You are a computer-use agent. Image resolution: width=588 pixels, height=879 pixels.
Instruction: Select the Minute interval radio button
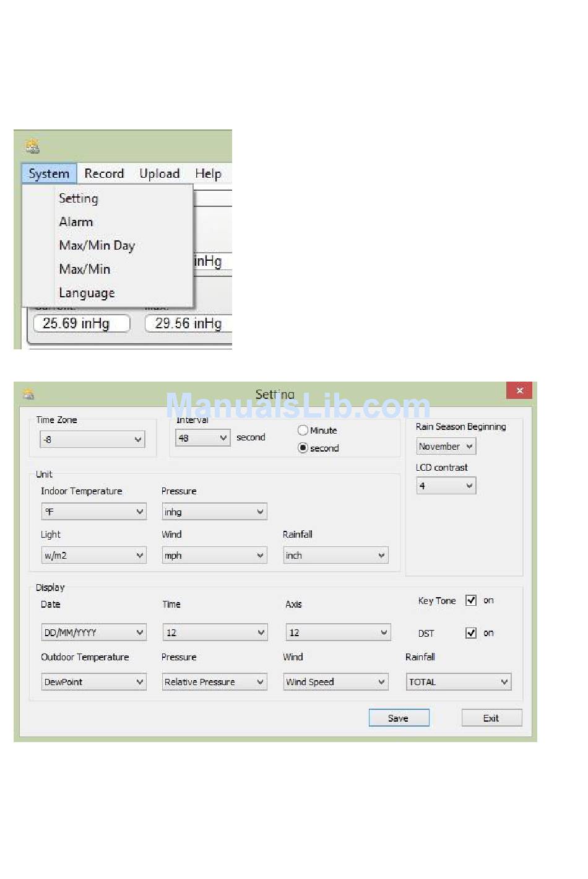click(x=303, y=430)
